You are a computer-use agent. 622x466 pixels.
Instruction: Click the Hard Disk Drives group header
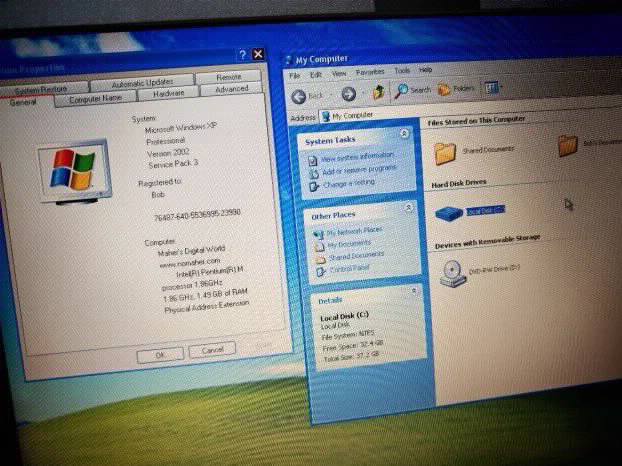point(459,183)
